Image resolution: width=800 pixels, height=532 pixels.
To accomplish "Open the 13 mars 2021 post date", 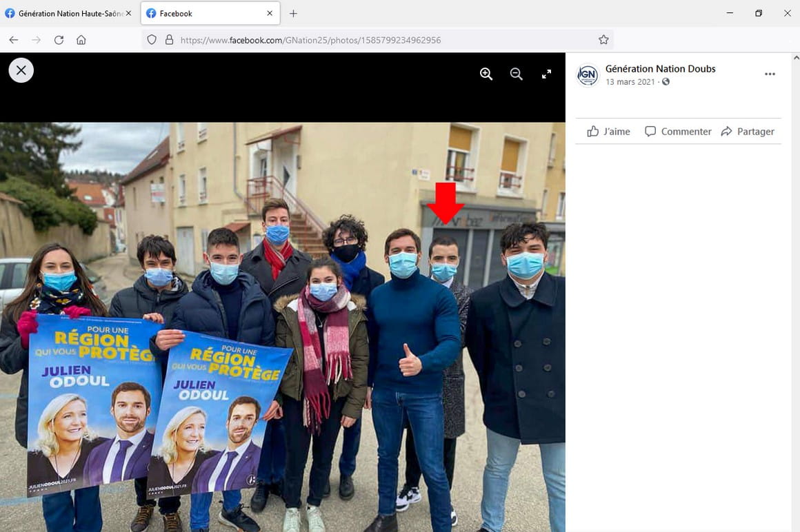I will click(x=630, y=82).
